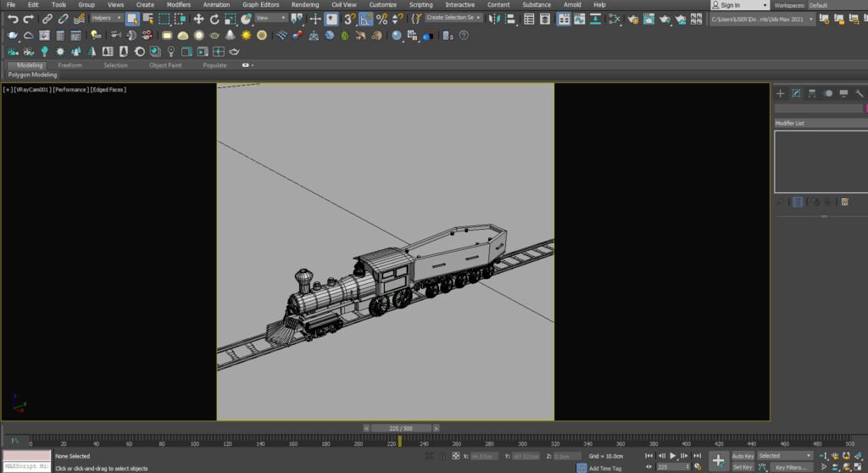Select the Move transform tool
This screenshot has height=473, width=868.
click(198, 19)
